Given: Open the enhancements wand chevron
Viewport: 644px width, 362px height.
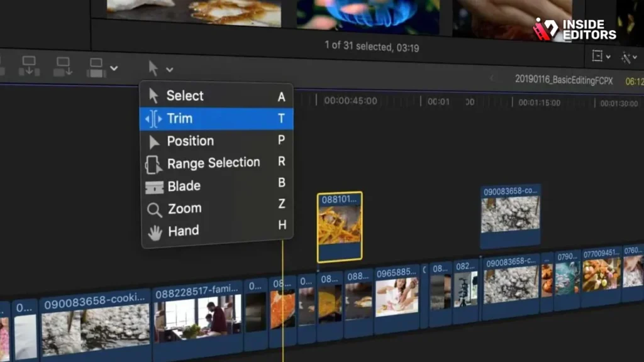Looking at the screenshot, I should 635,57.
